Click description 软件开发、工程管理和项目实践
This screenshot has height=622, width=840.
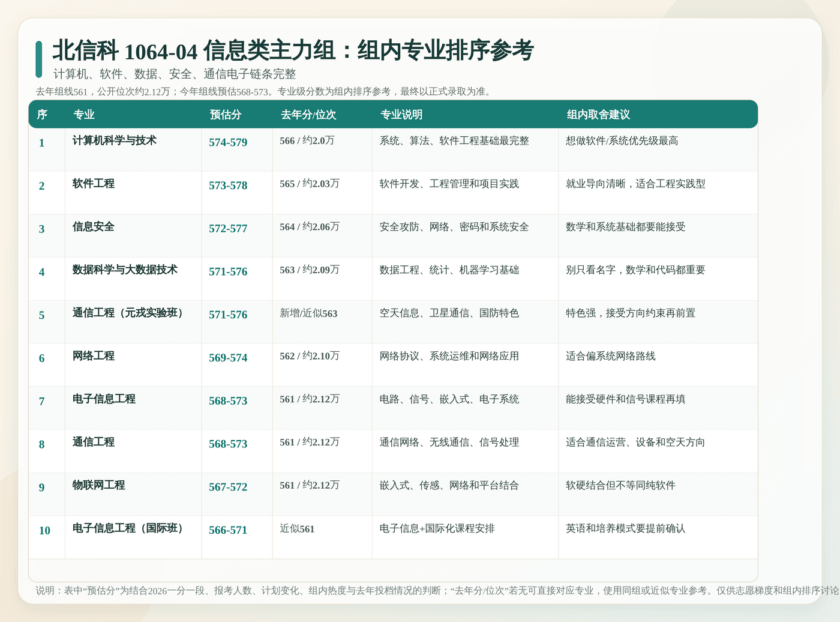449,184
